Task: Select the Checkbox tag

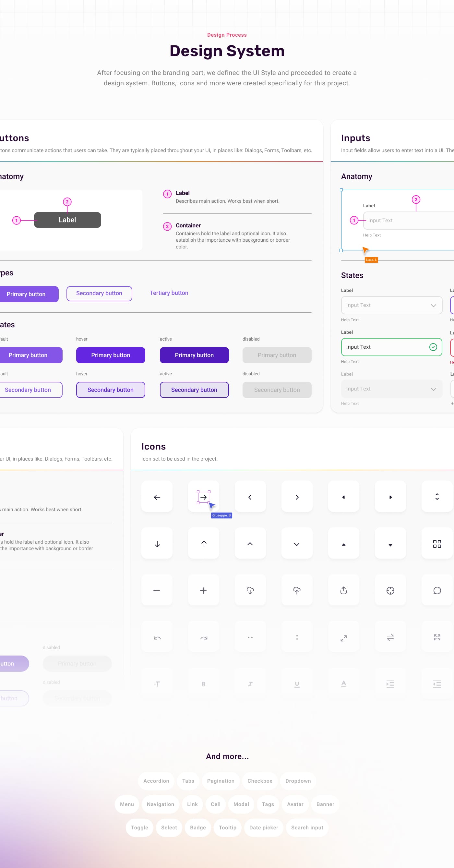Action: (x=260, y=781)
